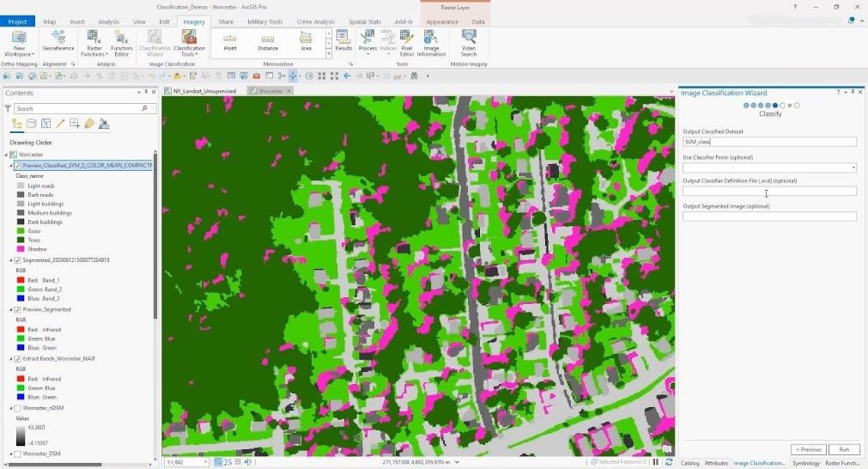Select the Area mensuration tool
The width and height of the screenshot is (868, 469).
306,43
